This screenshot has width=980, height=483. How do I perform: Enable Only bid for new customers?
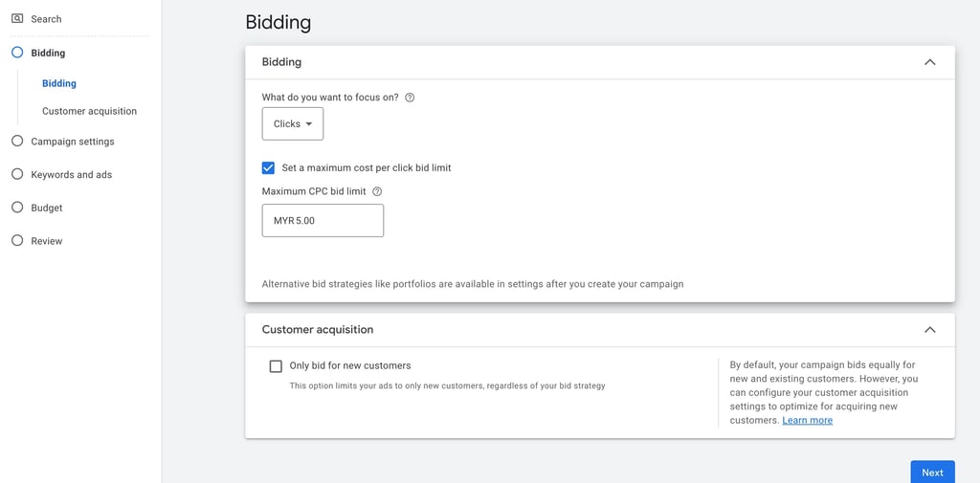pyautogui.click(x=276, y=366)
